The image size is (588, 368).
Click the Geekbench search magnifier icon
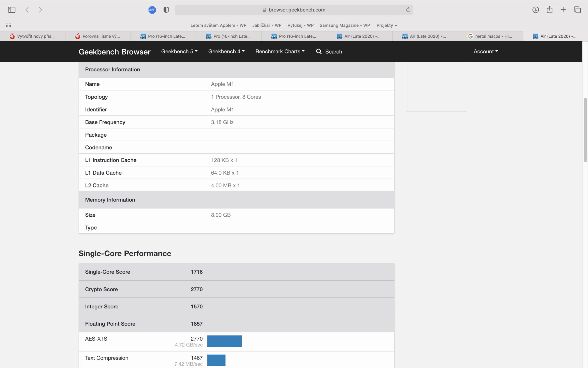click(319, 51)
